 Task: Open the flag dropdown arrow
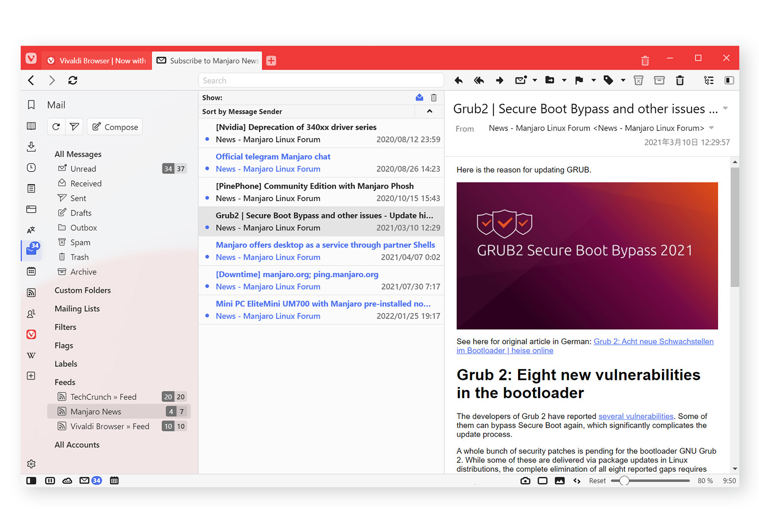point(593,80)
